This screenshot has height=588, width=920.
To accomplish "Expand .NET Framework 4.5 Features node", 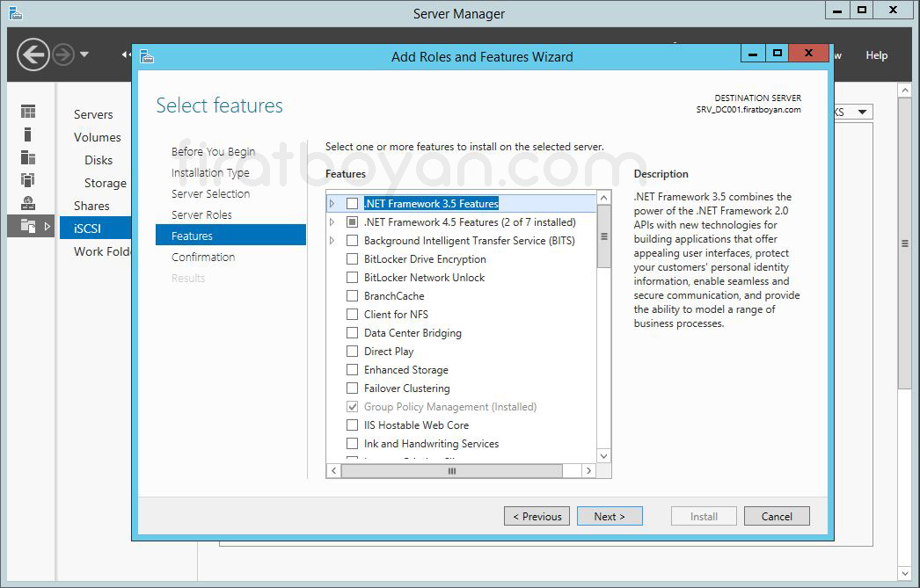I will click(332, 222).
